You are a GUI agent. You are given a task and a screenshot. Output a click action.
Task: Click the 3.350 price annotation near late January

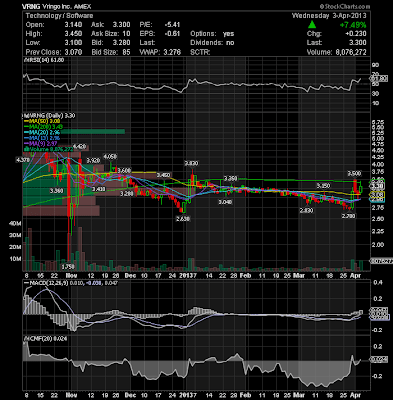click(230, 179)
